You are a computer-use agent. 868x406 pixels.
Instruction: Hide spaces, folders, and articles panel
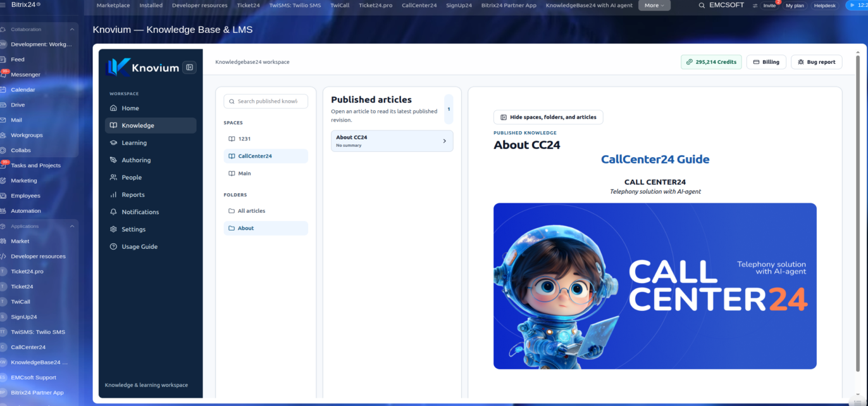coord(548,117)
